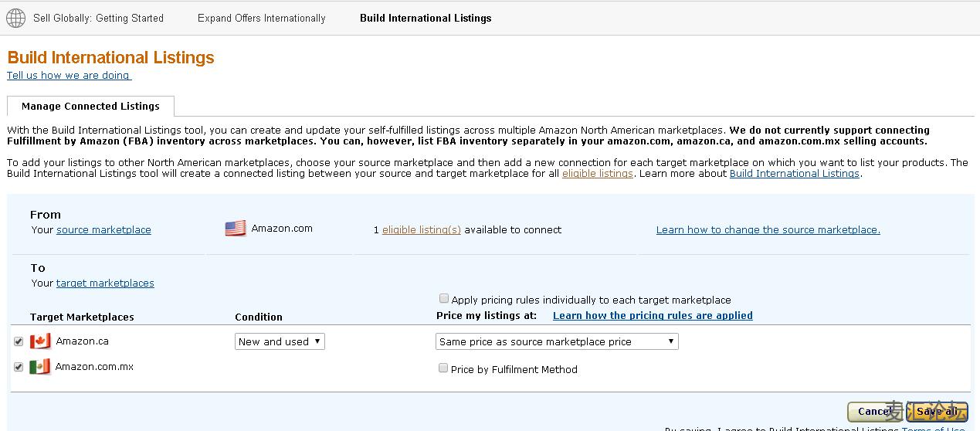980x431 pixels.
Task: Go to Sell Globally: Getting Started tab
Action: (x=98, y=18)
